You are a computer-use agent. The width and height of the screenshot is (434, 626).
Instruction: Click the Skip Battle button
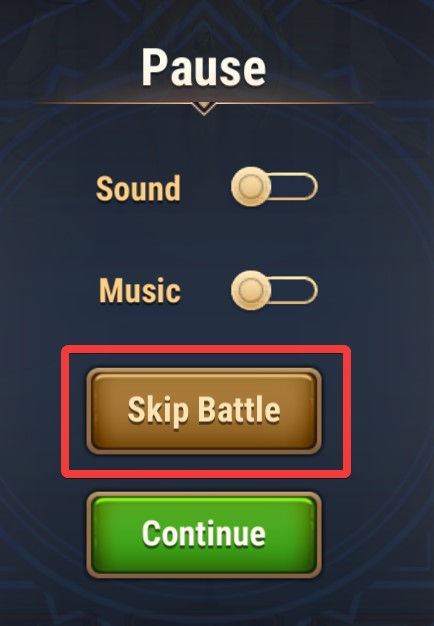point(204,411)
